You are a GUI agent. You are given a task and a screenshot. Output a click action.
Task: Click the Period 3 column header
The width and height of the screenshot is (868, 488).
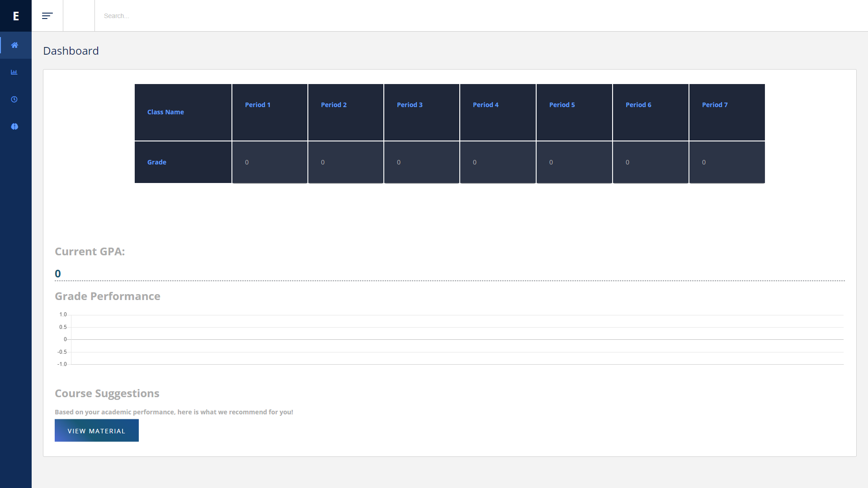(422, 112)
